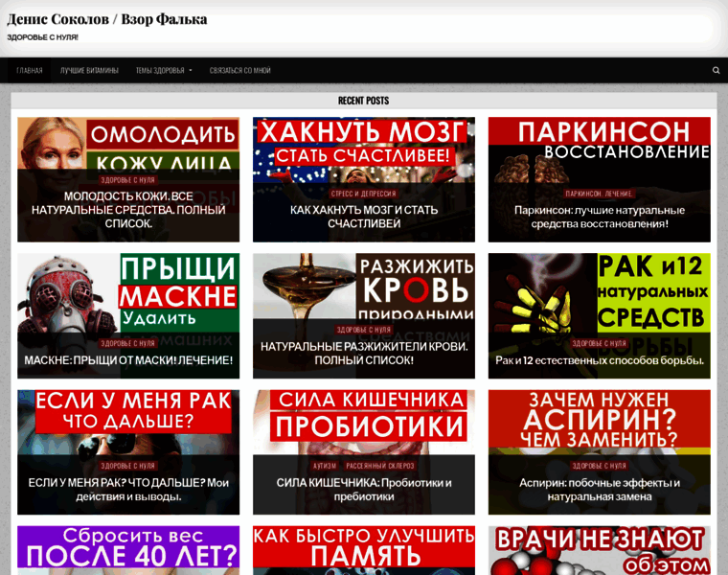
Task: Open post МАСКНЕ: ПРЫЩИ ОТ МАСКИ! ЛЕЧЕНИЕ!
Action: pyautogui.click(x=128, y=360)
